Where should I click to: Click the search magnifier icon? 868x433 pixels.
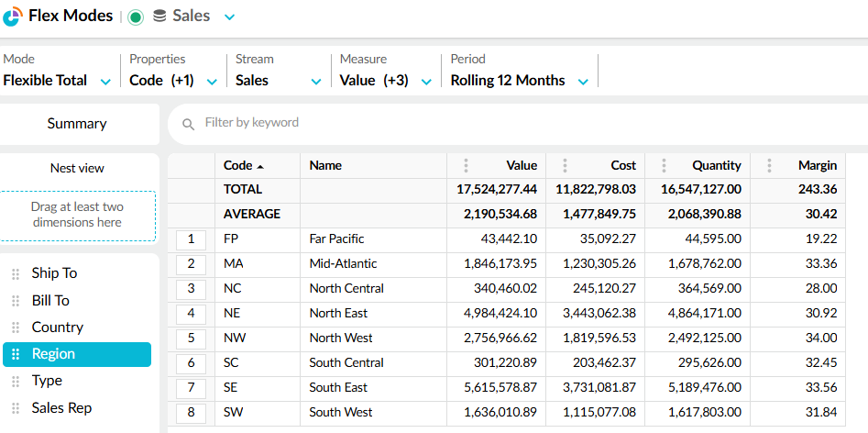[x=189, y=124]
